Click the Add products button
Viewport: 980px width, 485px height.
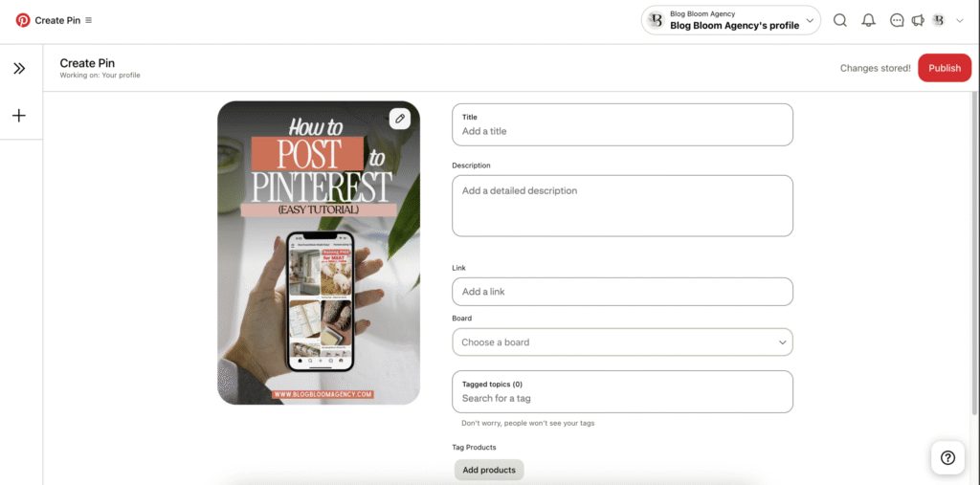tap(489, 470)
